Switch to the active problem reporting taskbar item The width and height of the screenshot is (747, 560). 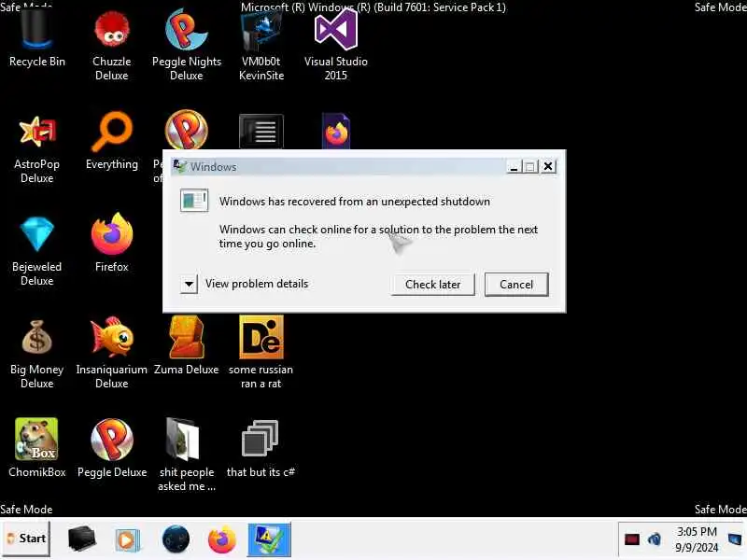pyautogui.click(x=269, y=539)
